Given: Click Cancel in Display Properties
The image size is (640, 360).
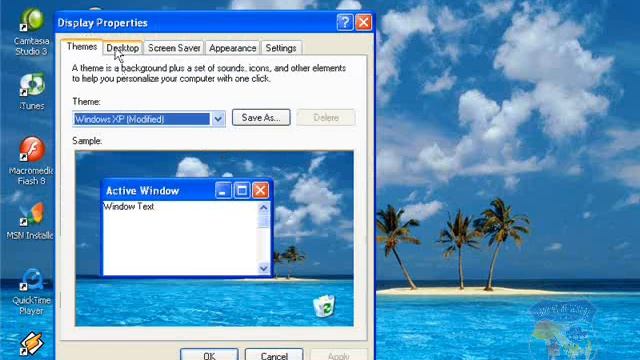Looking at the screenshot, I should click(x=274, y=354).
